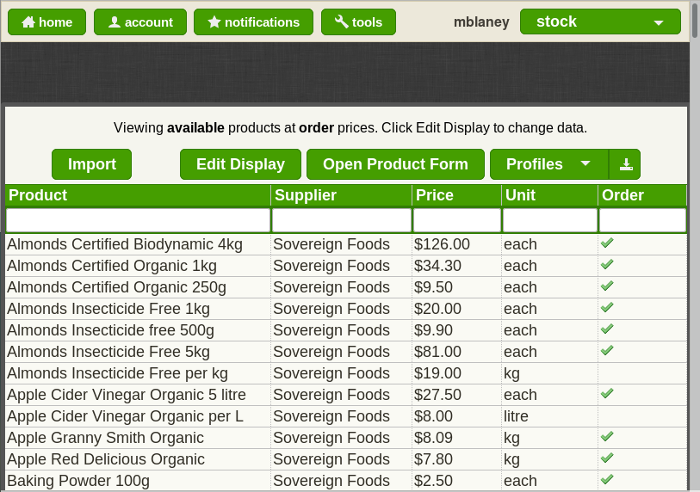This screenshot has width=700, height=492.
Task: Click the $7.80 price cell
Action: click(457, 459)
